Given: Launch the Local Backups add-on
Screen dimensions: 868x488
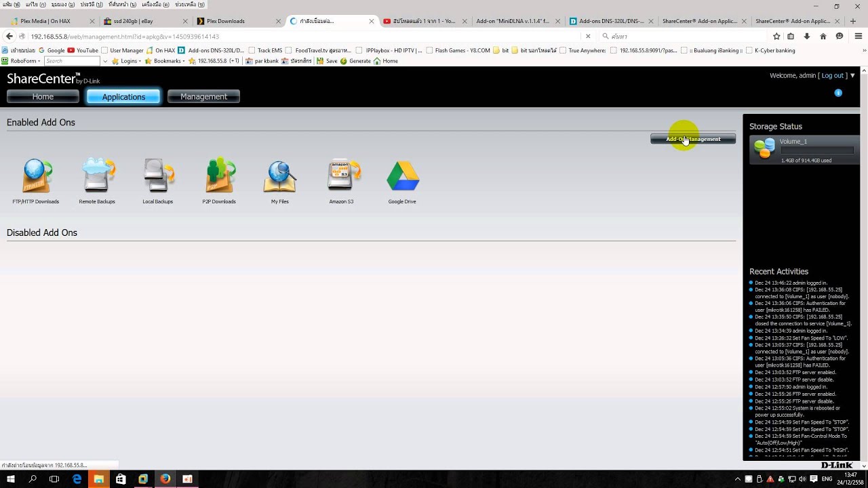Looking at the screenshot, I should pos(158,181).
